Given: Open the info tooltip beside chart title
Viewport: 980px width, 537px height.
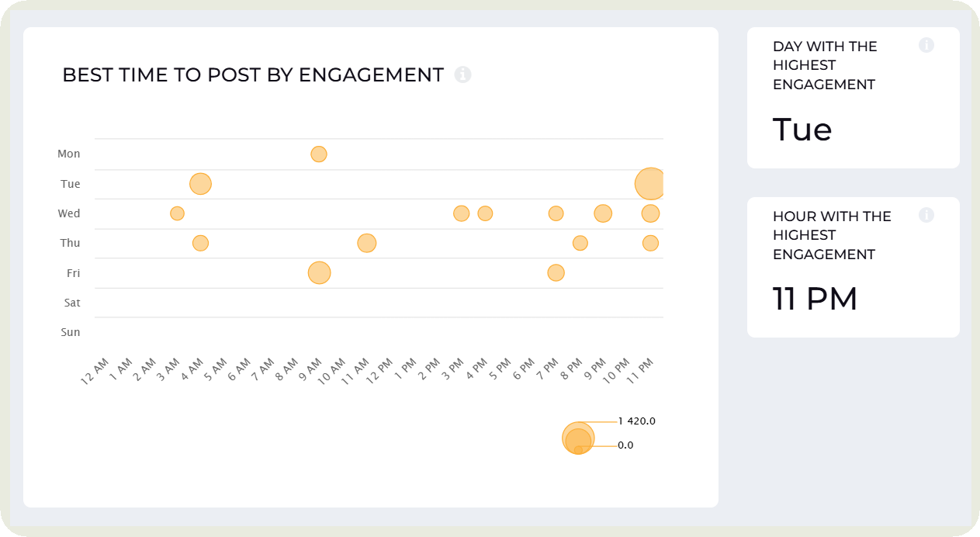Looking at the screenshot, I should pos(462,74).
